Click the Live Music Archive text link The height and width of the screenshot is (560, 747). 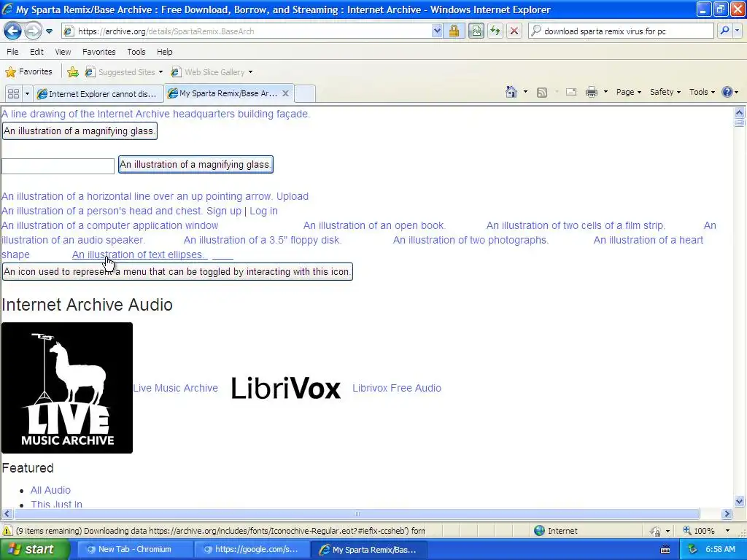tap(175, 388)
